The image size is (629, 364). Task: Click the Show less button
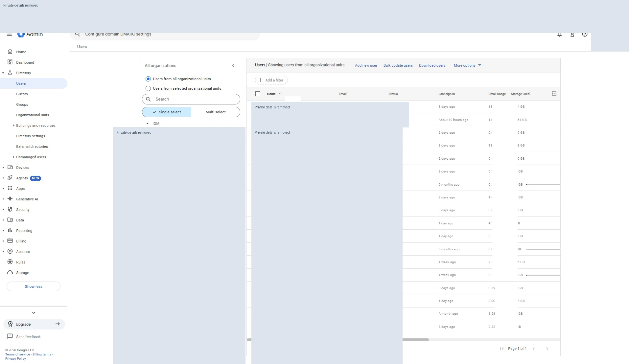[34, 286]
